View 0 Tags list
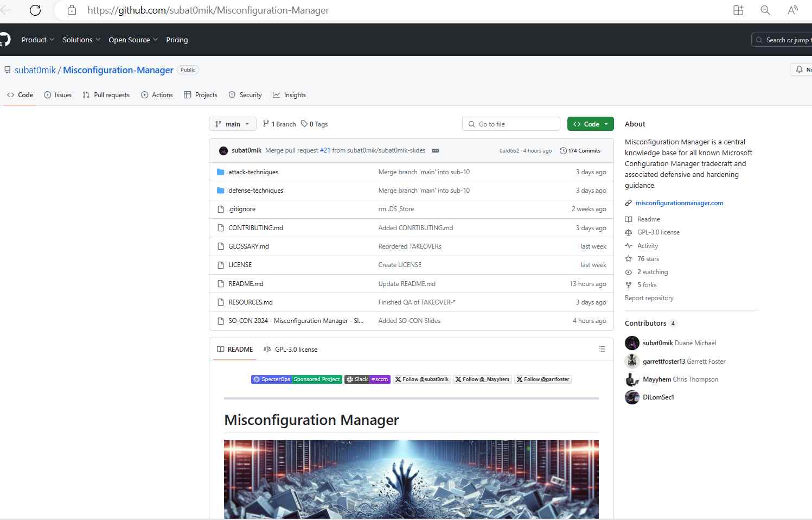 (315, 124)
